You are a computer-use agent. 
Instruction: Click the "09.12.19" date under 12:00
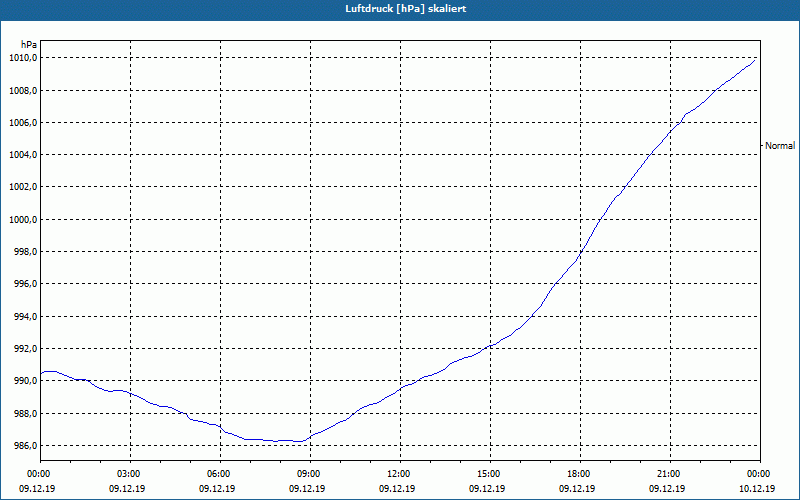coord(397,489)
